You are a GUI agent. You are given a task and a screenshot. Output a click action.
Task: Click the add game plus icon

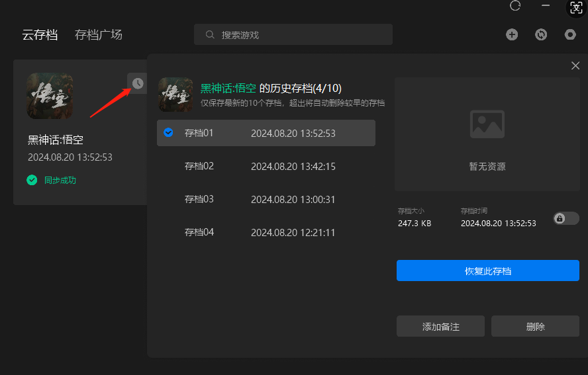click(x=512, y=34)
